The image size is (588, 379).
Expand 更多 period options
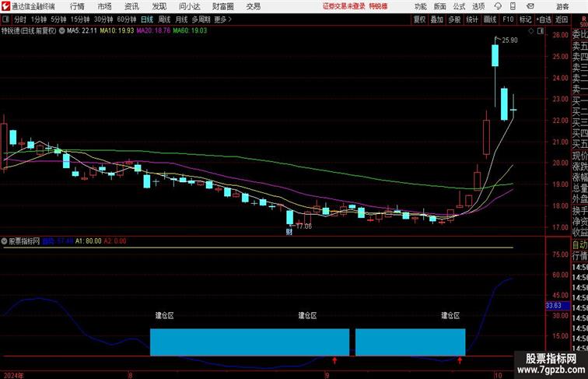[222, 19]
